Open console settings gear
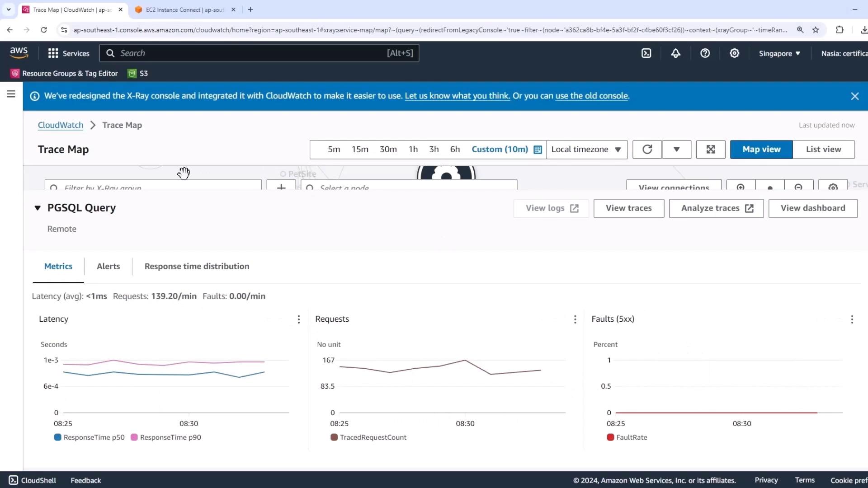 pyautogui.click(x=734, y=53)
